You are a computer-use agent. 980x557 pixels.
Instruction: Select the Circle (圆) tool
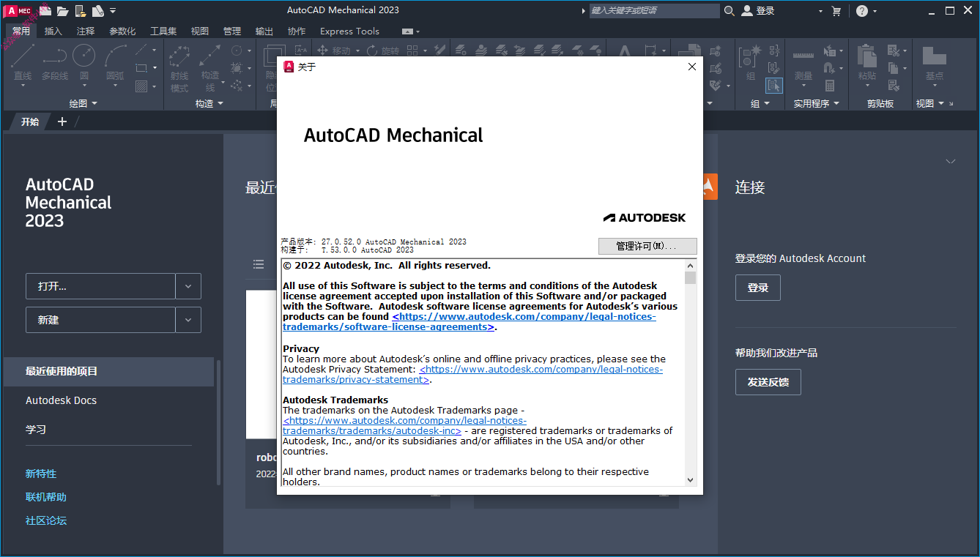[83, 62]
